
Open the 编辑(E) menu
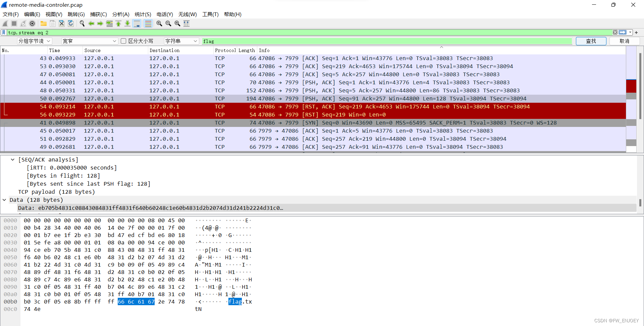[32, 14]
